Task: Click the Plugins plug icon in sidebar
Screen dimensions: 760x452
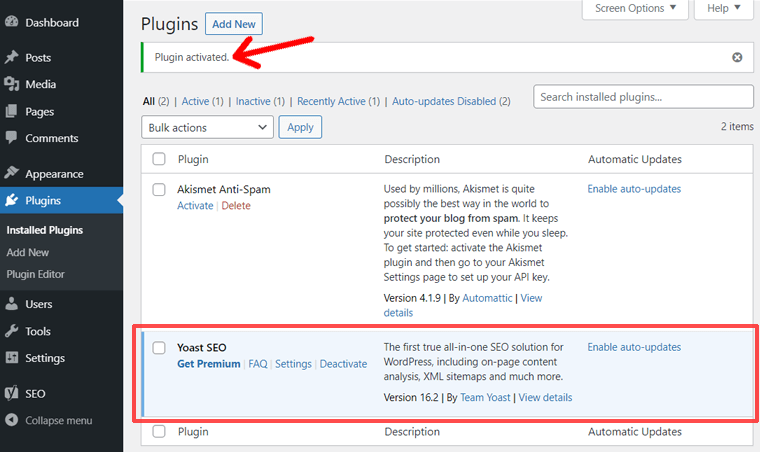Action: point(12,200)
